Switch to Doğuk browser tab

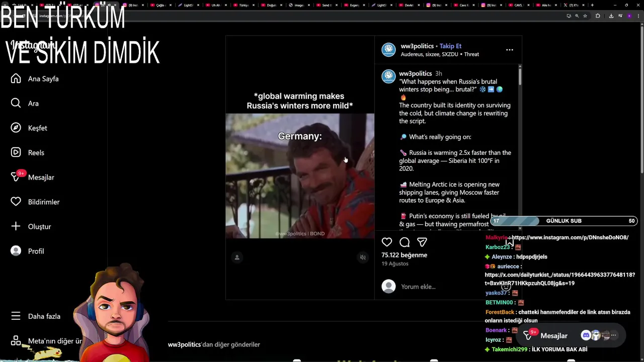(x=271, y=5)
